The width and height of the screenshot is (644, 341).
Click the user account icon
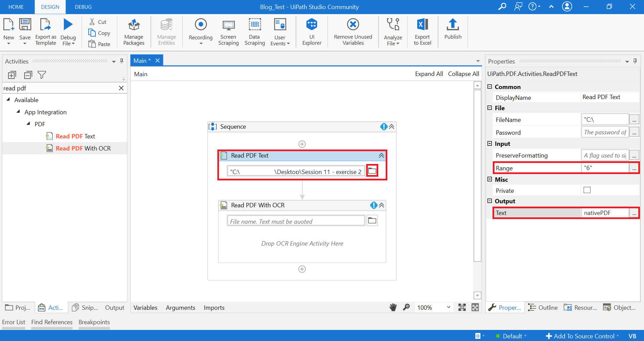pyautogui.click(x=567, y=7)
